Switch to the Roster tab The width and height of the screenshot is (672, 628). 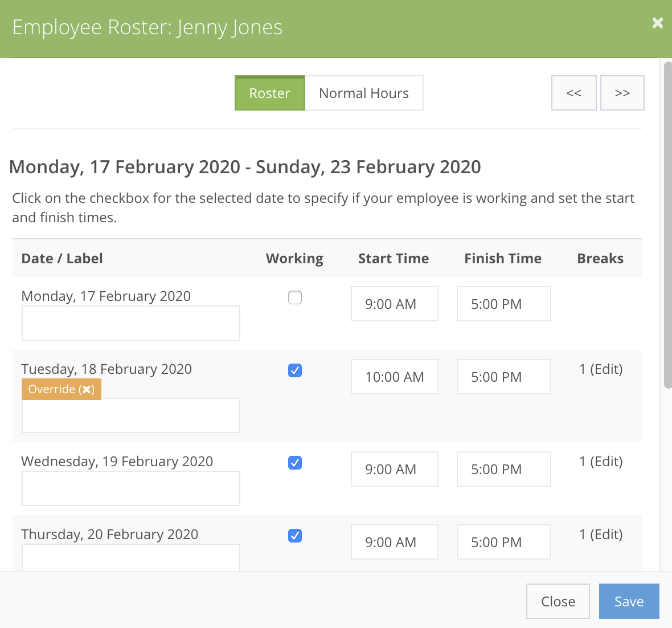[269, 93]
